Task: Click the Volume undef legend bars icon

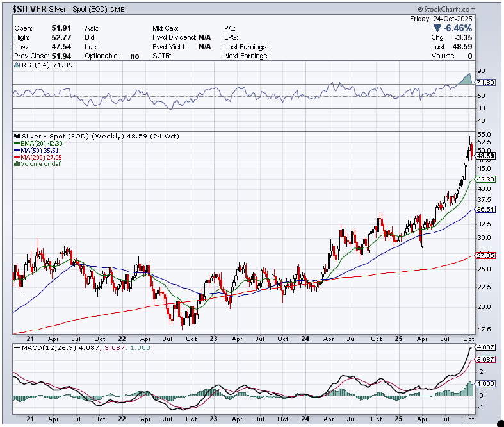Action: pos(16,164)
